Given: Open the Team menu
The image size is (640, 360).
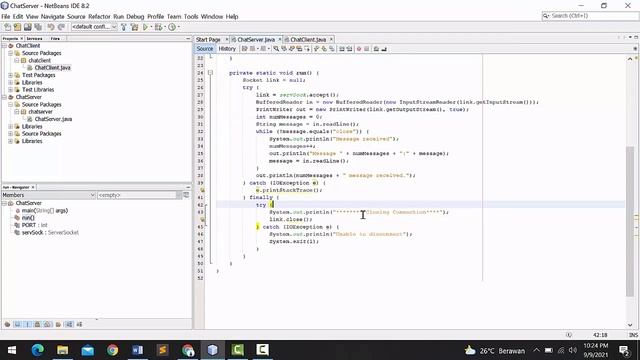Looking at the screenshot, I should (x=174, y=17).
